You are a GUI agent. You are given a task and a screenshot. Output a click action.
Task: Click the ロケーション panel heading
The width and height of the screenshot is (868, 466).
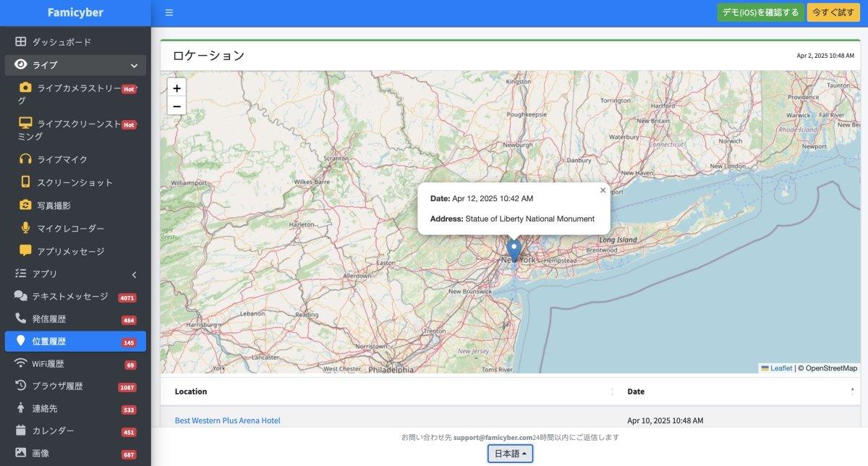pos(208,55)
